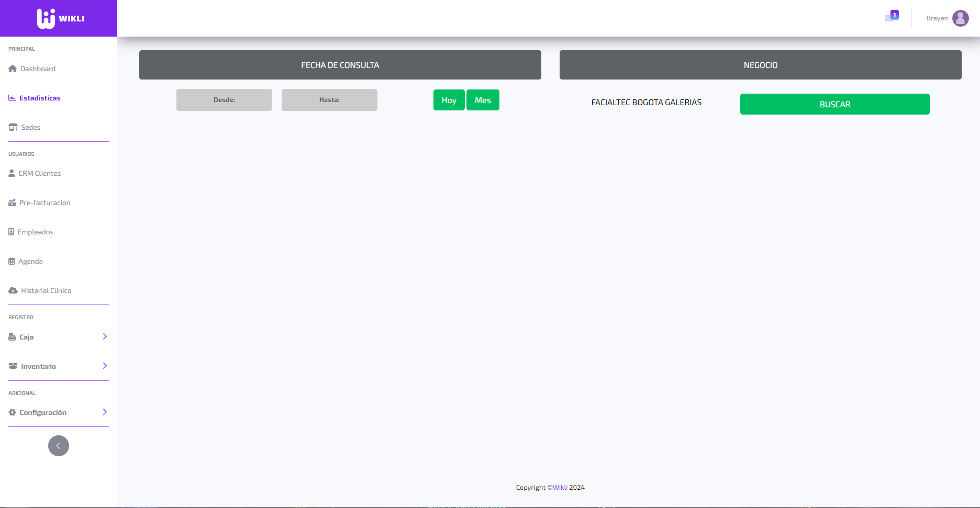This screenshot has width=980, height=508.
Task: Collapse sidebar with round arrow button
Action: point(59,446)
